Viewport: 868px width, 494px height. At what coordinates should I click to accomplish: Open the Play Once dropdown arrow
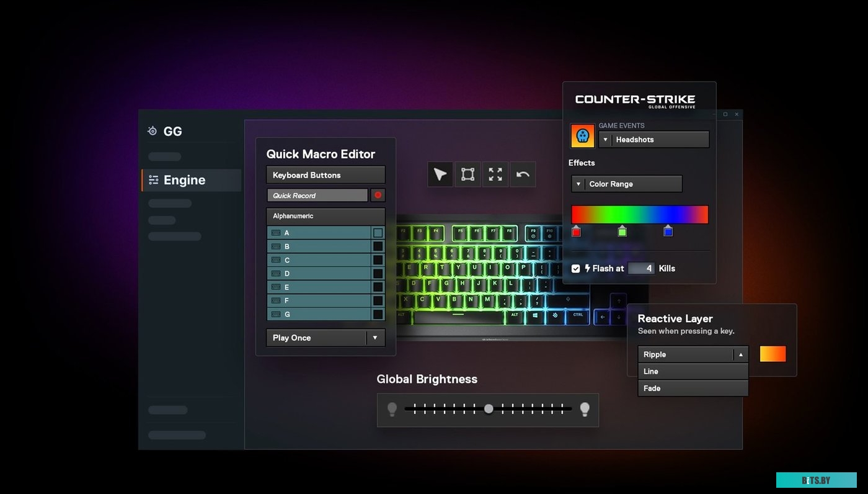375,338
